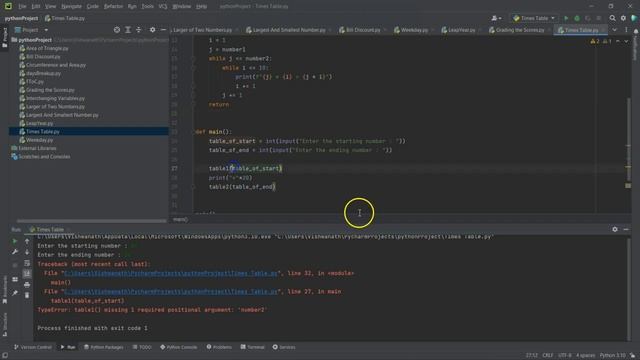
Task: Open Terminal tool window
Action: click(252, 347)
